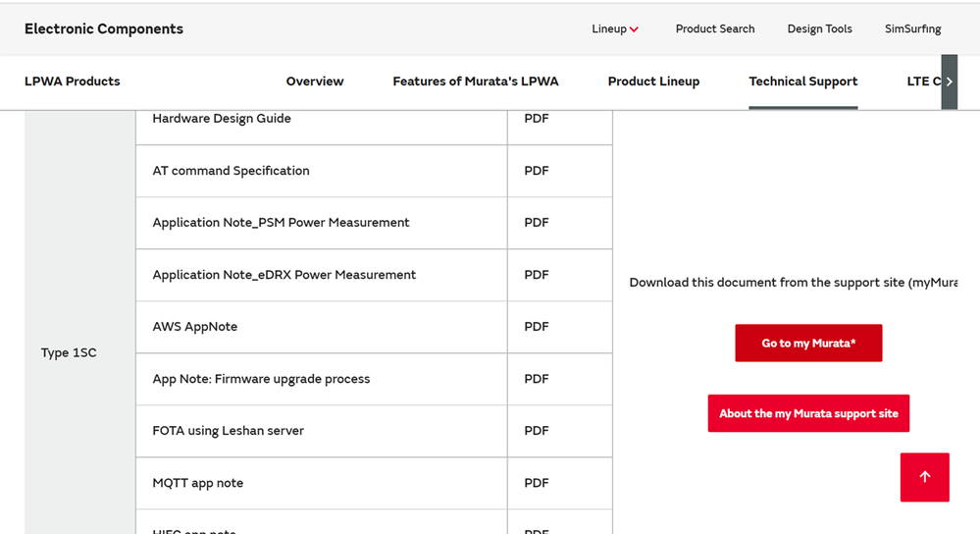980x534 pixels.
Task: Click PDF cell in the AWS AppNote row
Action: point(559,327)
